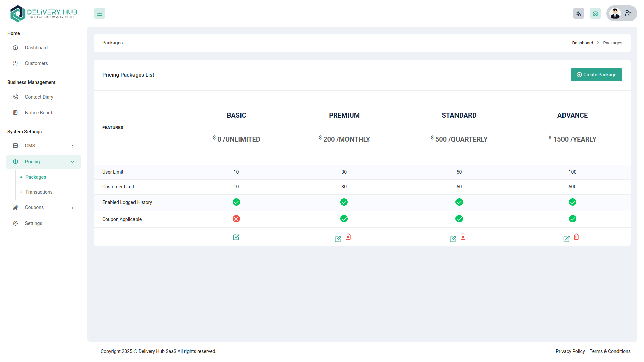The width and height of the screenshot is (644, 362).
Task: Open Notice Board via its sidebar icon
Action: 15,113
